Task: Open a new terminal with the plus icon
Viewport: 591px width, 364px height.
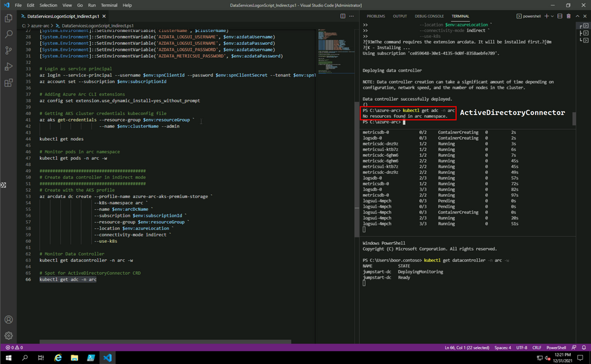Action: pos(546,16)
